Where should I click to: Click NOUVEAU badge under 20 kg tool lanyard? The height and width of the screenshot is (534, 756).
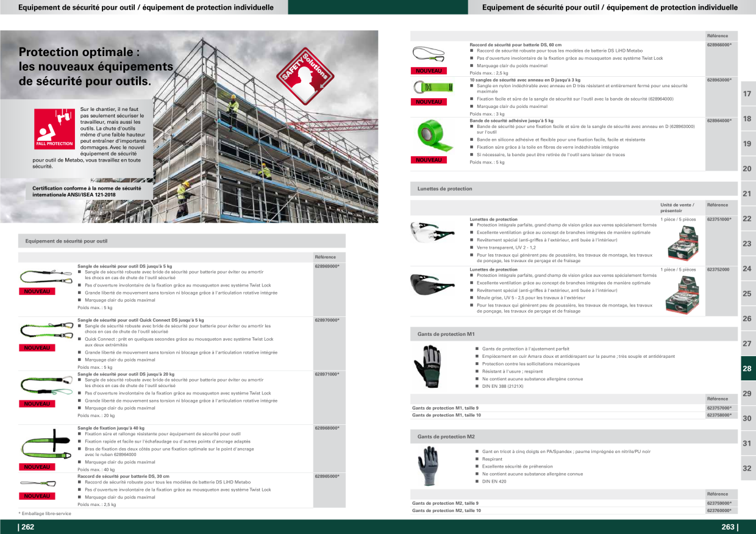[38, 404]
